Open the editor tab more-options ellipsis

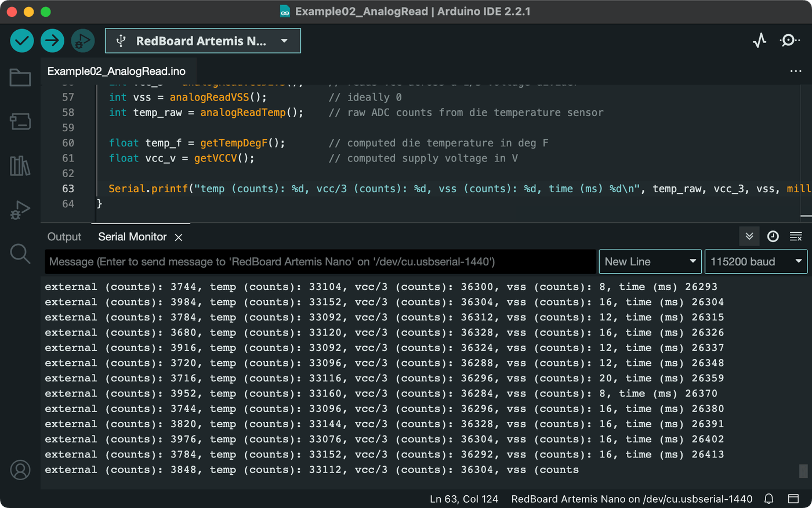[x=796, y=71]
